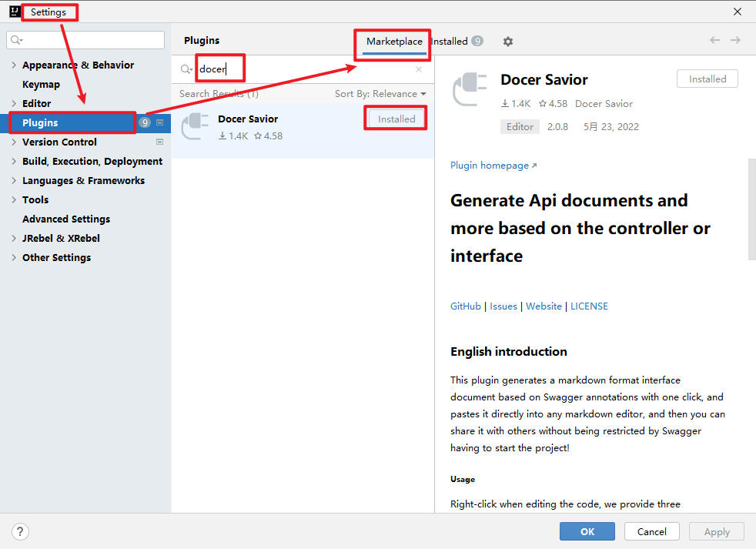Select Version Control tree item
This screenshot has height=549, width=756.
pyautogui.click(x=59, y=142)
